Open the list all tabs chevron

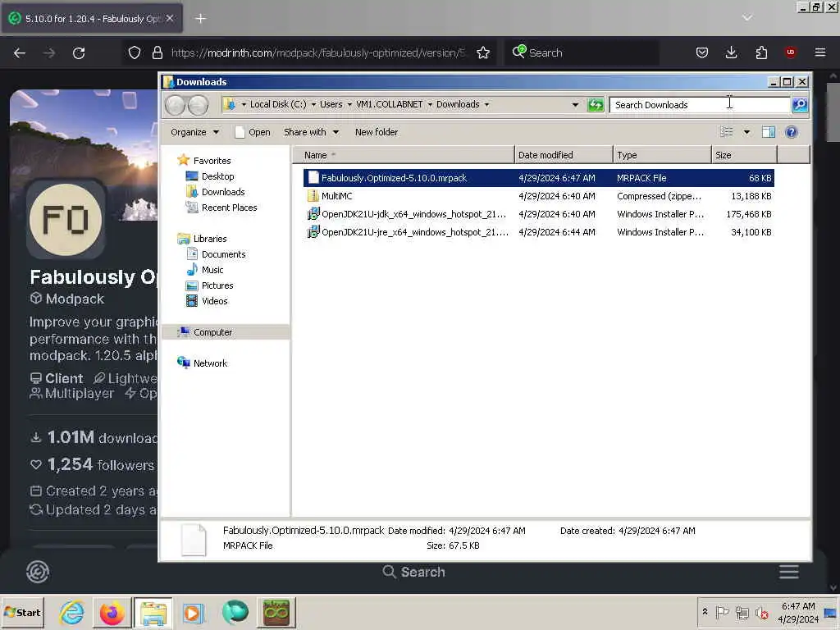click(747, 18)
